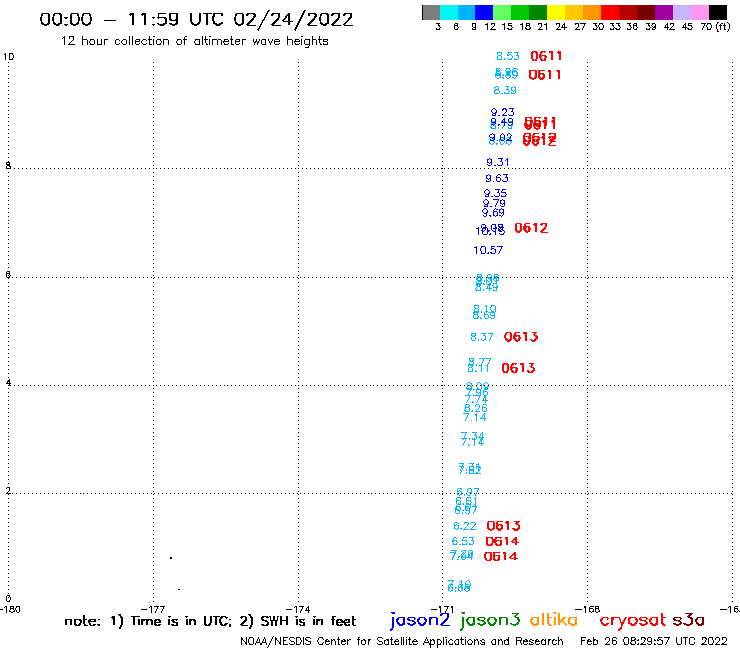Click the -177 longitude axis label

153,609
